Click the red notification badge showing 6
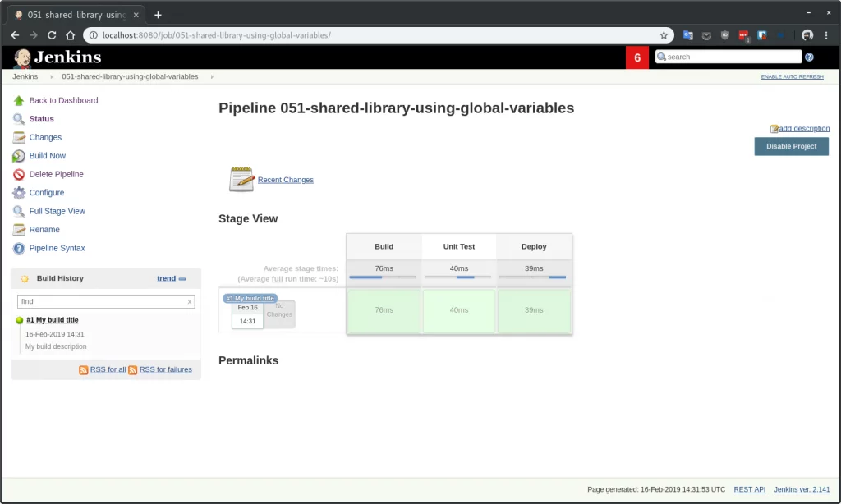The width and height of the screenshot is (841, 504). (x=637, y=58)
